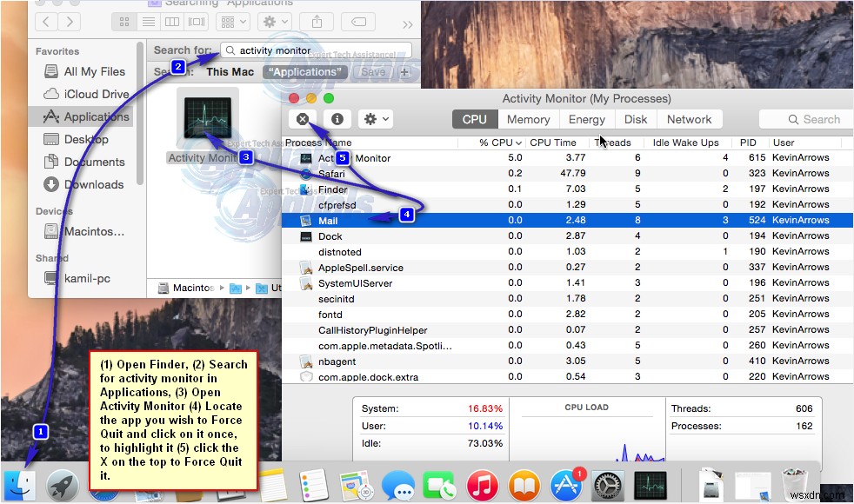Screen dimensions: 854x504
Task: Choose 'This Mac' search scope in Finder
Action: [230, 72]
